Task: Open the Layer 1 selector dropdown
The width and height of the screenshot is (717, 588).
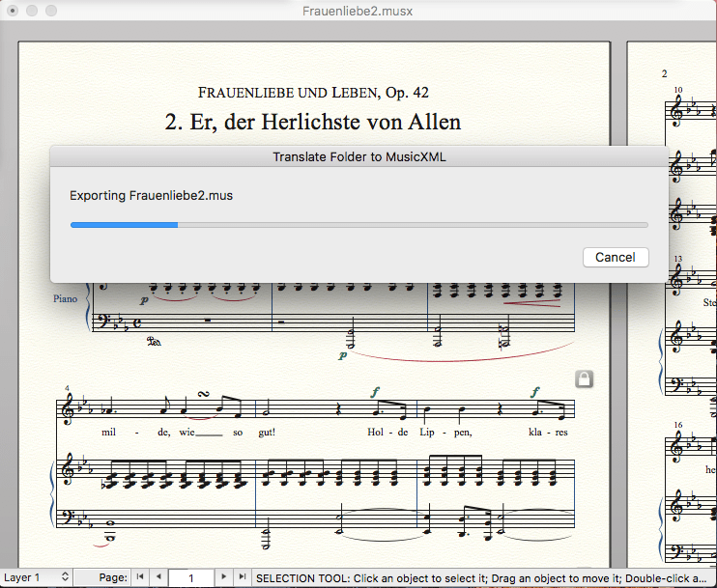Action: click(36, 577)
